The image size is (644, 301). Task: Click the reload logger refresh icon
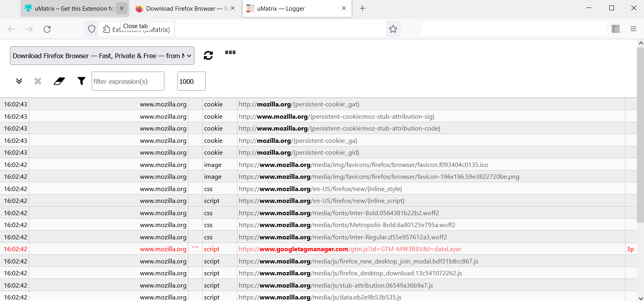point(208,55)
